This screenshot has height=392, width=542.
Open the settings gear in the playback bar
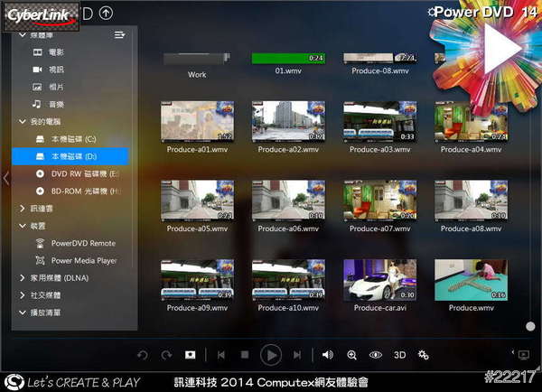click(x=423, y=355)
